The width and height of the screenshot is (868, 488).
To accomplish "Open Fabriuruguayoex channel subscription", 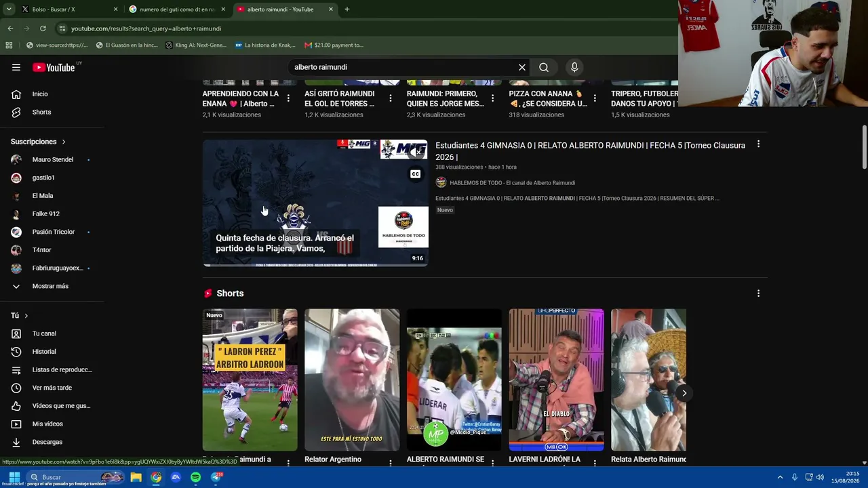I will (52, 268).
